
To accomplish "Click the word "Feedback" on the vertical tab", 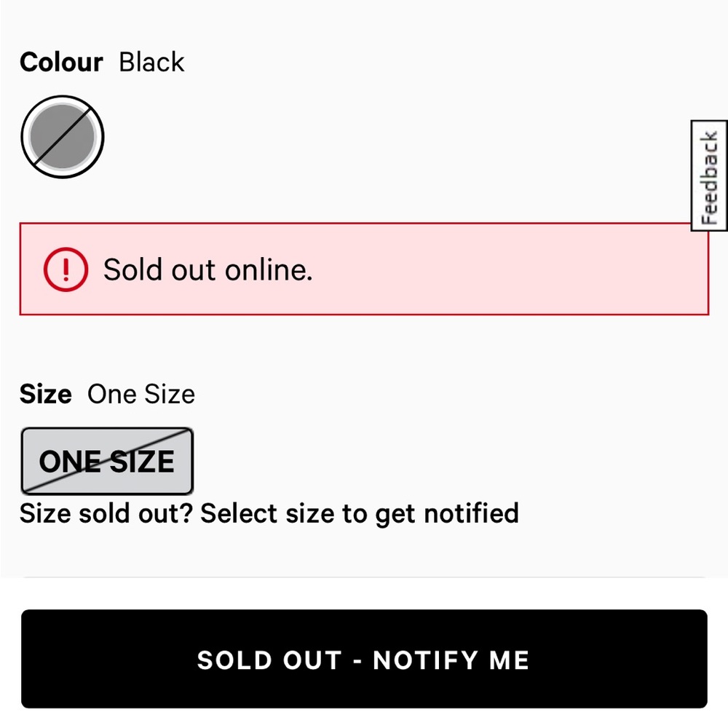I will pos(709,178).
